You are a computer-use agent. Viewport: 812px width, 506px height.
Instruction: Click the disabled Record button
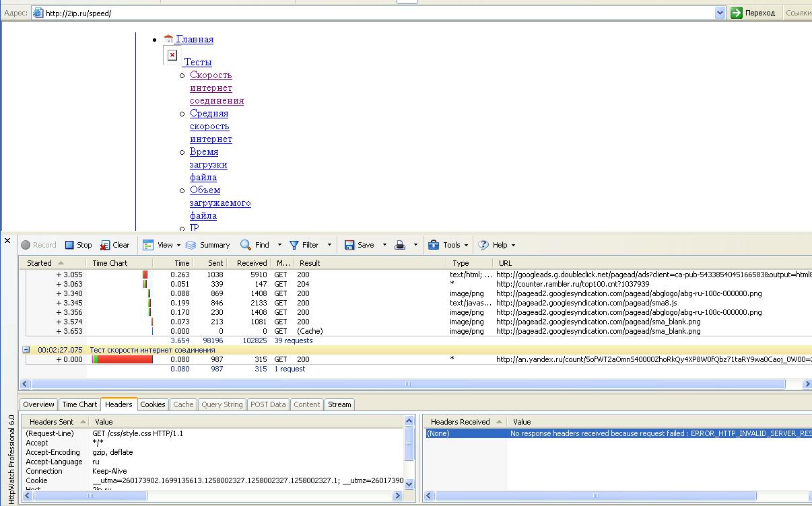click(38, 245)
